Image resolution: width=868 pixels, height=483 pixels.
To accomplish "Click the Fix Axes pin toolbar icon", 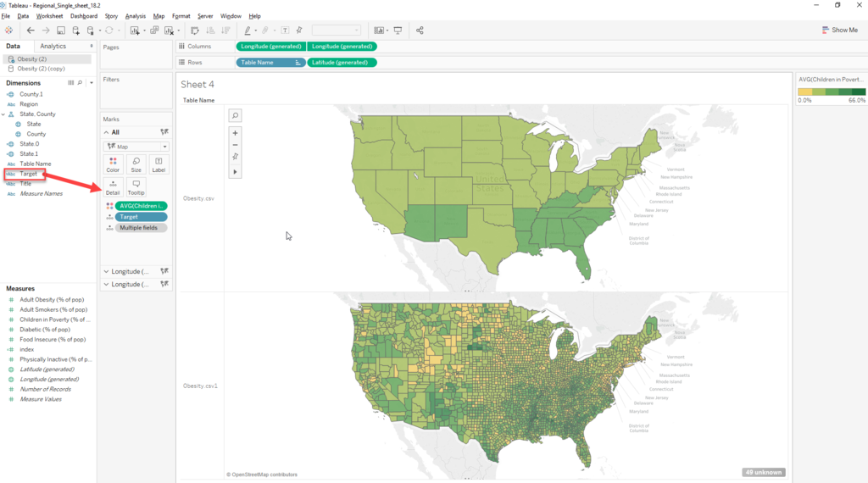I will [299, 31].
